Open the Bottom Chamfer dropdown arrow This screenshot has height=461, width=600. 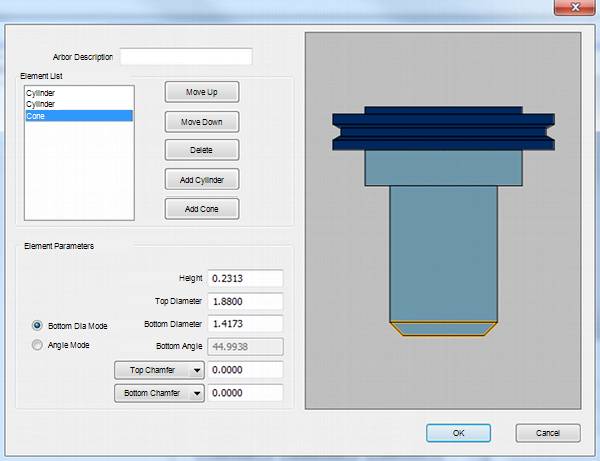click(x=197, y=393)
